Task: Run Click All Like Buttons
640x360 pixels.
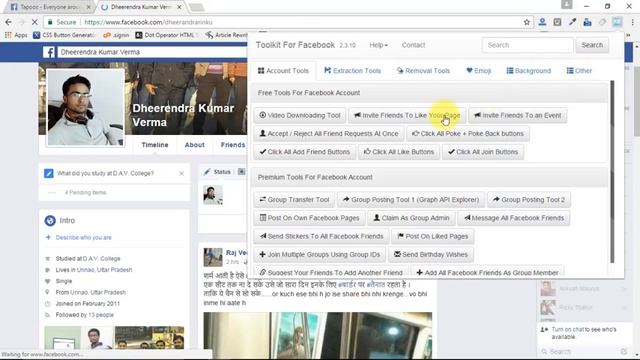Action: tap(399, 152)
